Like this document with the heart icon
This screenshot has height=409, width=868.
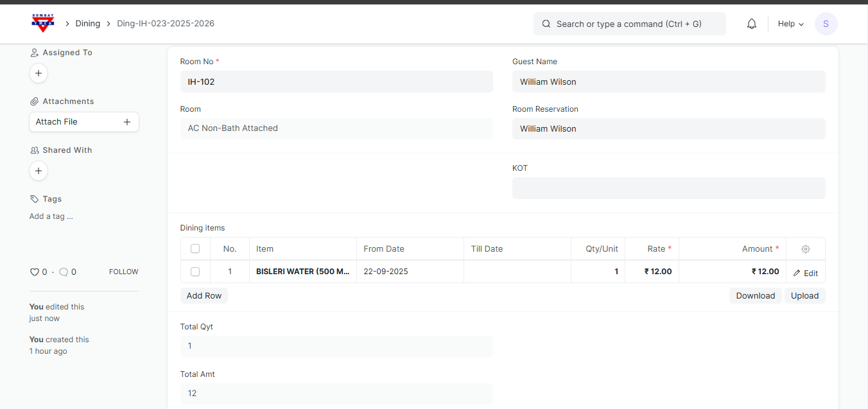pyautogui.click(x=35, y=272)
